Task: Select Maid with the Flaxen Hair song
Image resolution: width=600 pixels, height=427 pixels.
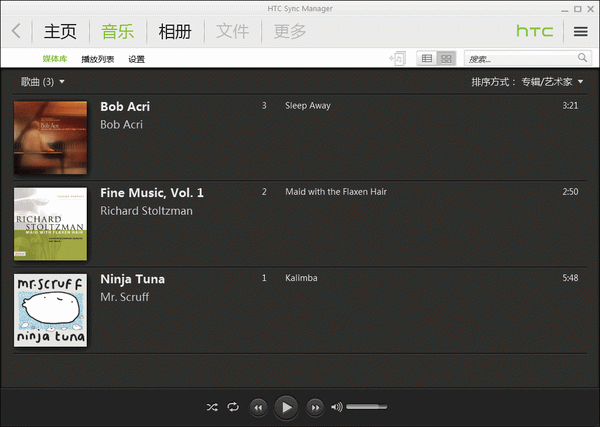Action: pos(336,192)
